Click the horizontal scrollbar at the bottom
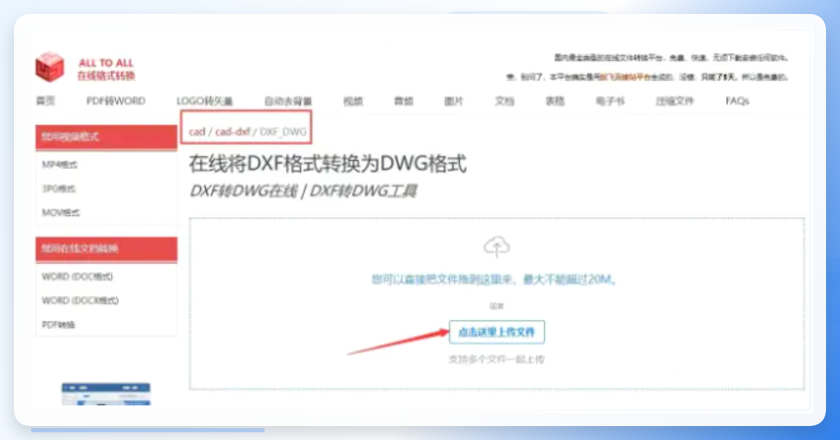Viewport: 840px width, 440px height. click(x=148, y=430)
